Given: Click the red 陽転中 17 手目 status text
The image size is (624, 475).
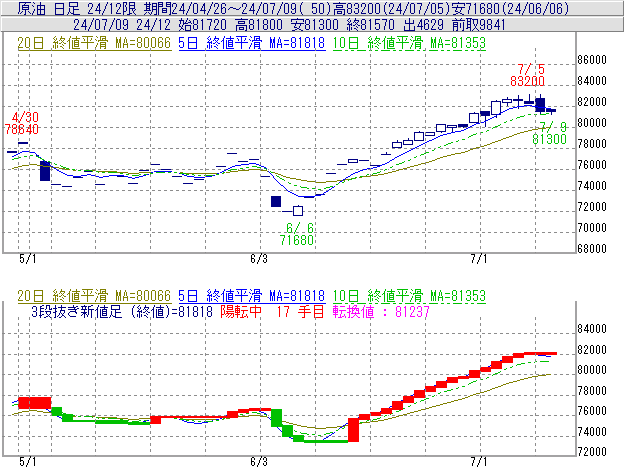Looking at the screenshot, I should [272, 311].
